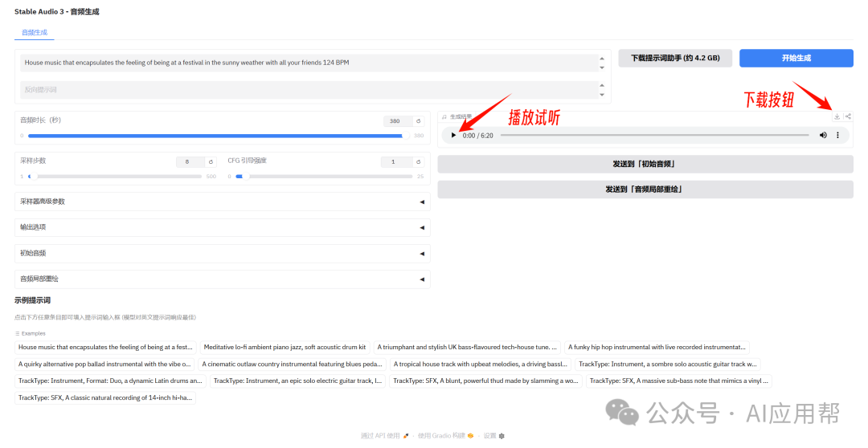Mute the audio player volume icon
Viewport: 868px width, 448px height.
tap(823, 136)
